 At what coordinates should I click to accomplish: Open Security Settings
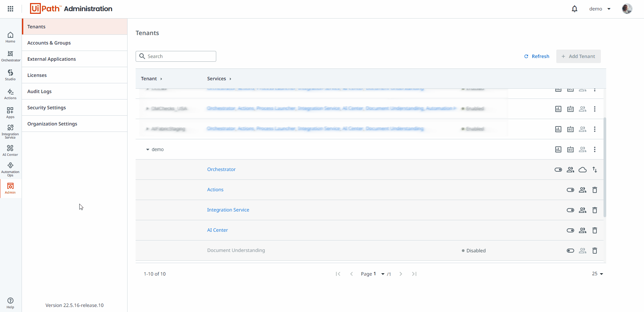(75, 108)
